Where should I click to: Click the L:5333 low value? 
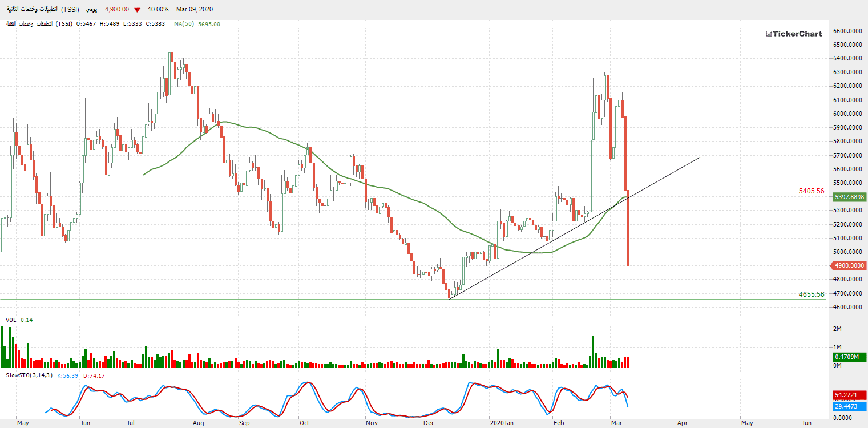pyautogui.click(x=132, y=24)
